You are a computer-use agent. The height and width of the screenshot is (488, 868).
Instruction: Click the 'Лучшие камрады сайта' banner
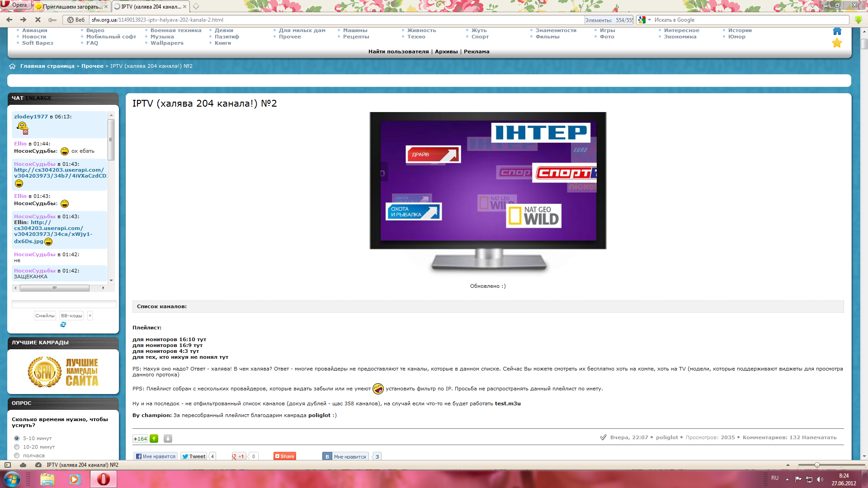pyautogui.click(x=63, y=371)
